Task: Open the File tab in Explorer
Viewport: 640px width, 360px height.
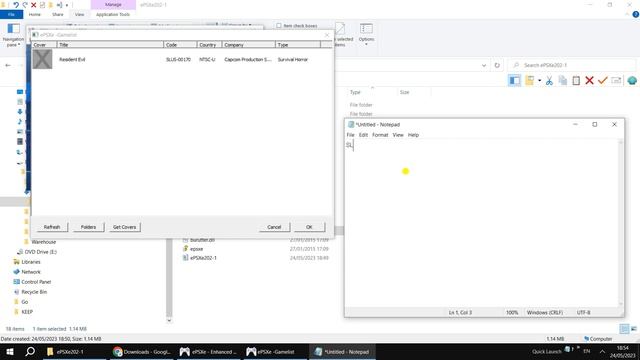Action: point(11,14)
